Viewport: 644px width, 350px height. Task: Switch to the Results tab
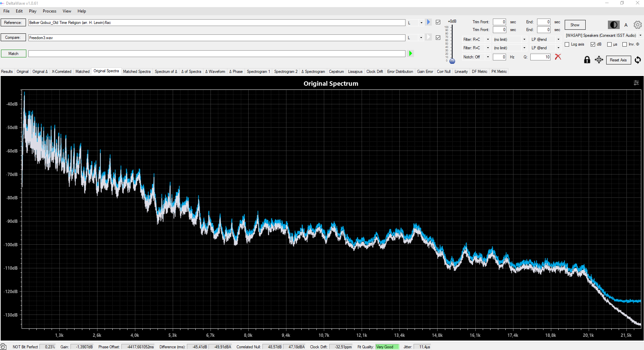click(7, 72)
